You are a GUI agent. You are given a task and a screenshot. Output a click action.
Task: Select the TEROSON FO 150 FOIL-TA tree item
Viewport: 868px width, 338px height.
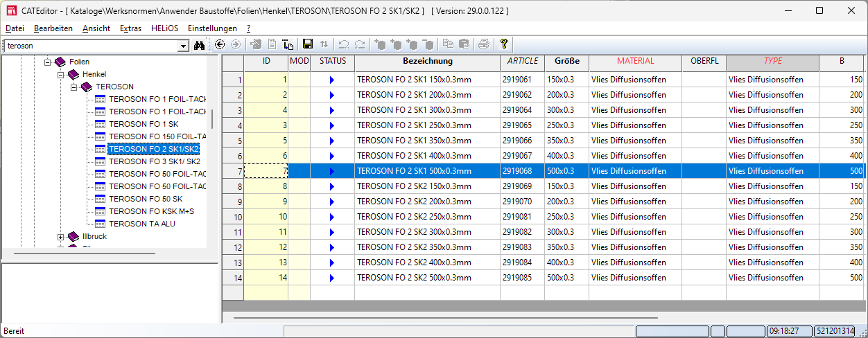(157, 136)
